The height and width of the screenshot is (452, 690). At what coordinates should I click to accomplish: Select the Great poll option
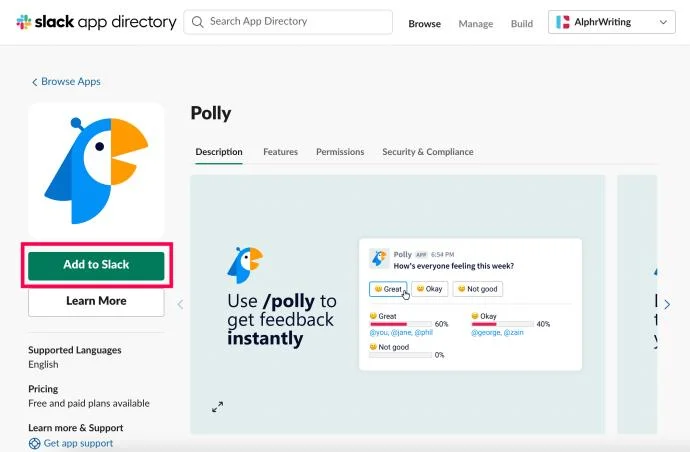(x=388, y=289)
